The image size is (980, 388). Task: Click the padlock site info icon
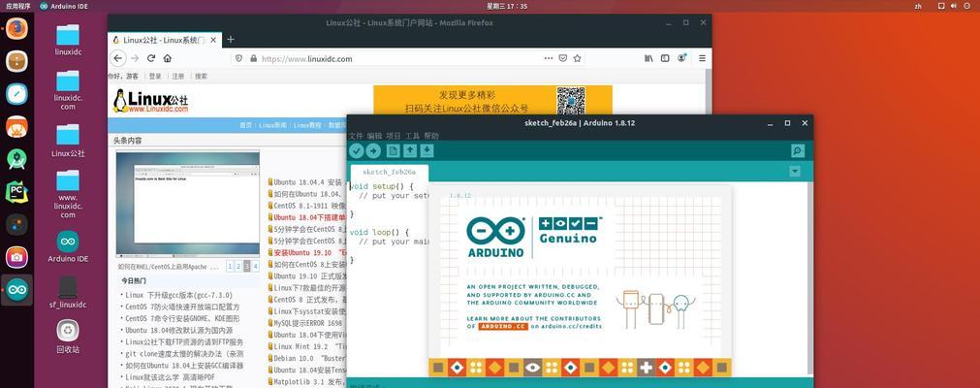pos(253,59)
